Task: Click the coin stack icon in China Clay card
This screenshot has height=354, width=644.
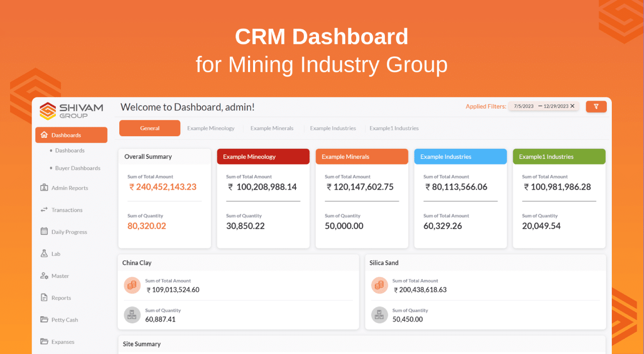Action: pos(132,285)
